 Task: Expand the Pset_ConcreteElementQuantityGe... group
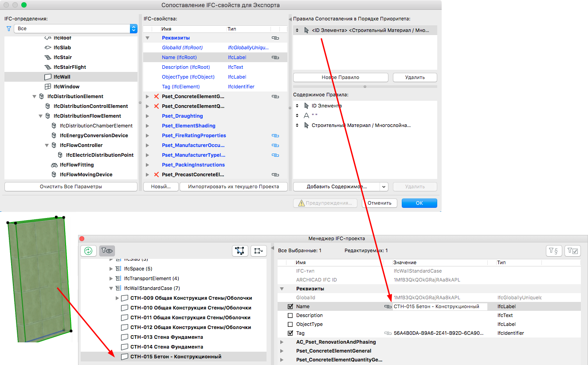point(282,360)
